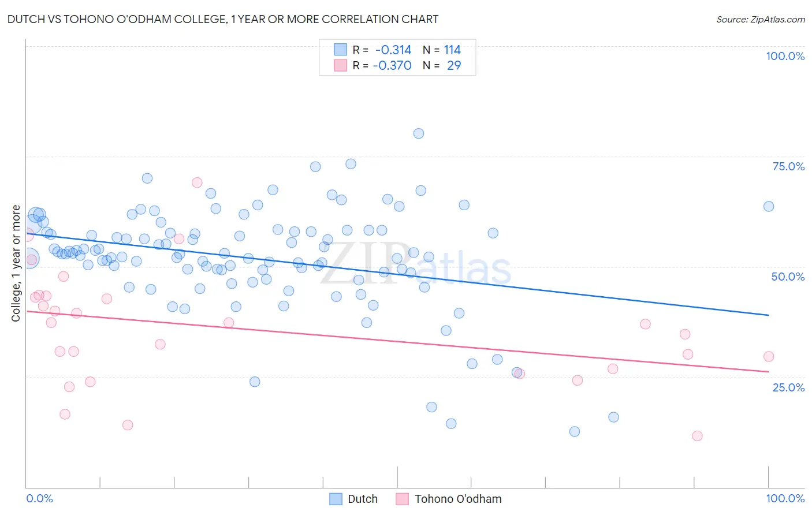Open the ZipAtlas.com source link
Image resolution: width=812 pixels, height=515 pixels.
pos(761,19)
